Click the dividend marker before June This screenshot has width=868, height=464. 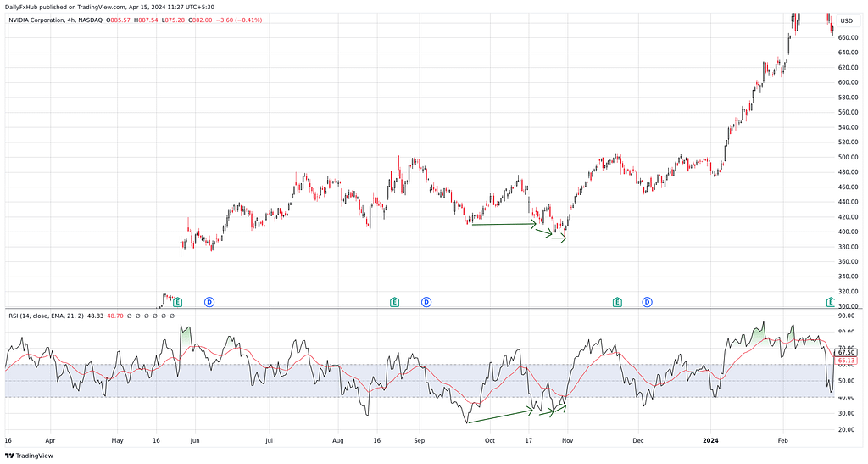tap(209, 302)
